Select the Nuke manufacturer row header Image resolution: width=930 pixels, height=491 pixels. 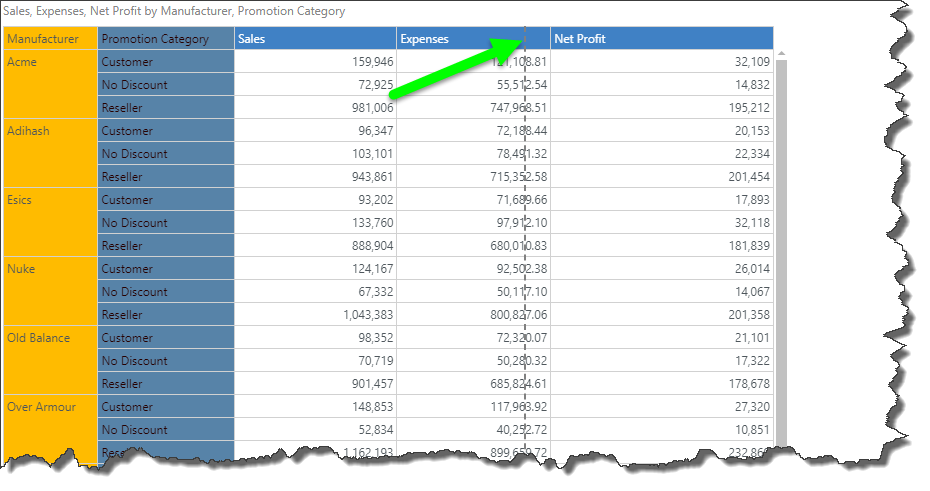pyautogui.click(x=50, y=269)
